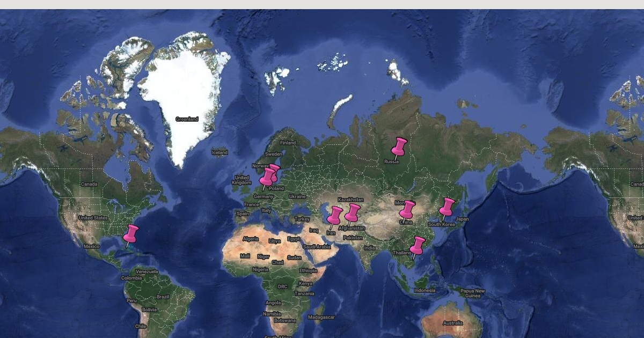Select the Canada country label
Image resolution: width=644 pixels, height=338 pixels.
(89, 184)
